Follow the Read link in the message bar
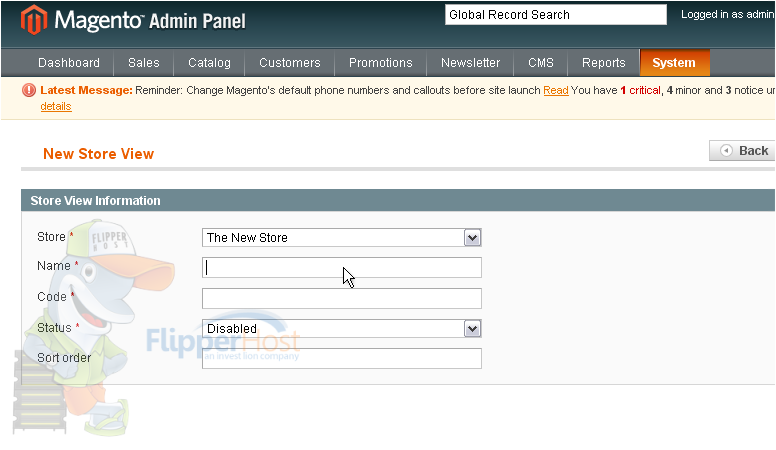This screenshot has width=776, height=450. pos(556,91)
